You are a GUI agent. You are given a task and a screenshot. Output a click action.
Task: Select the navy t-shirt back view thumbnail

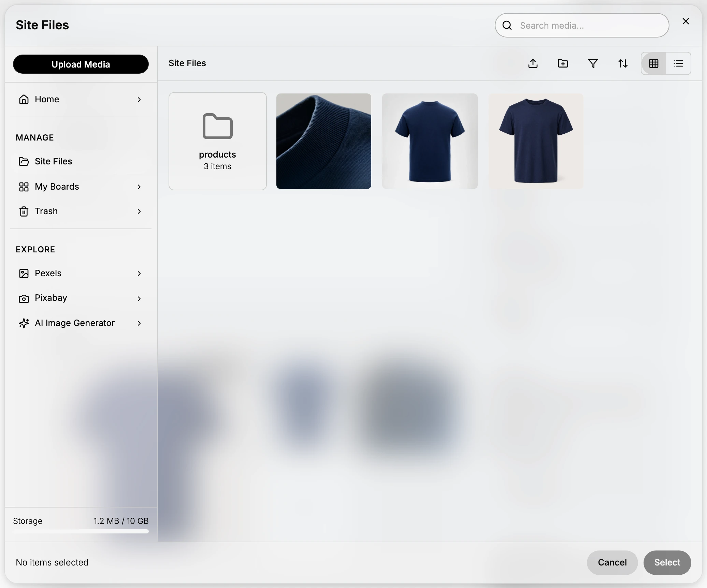[430, 141]
